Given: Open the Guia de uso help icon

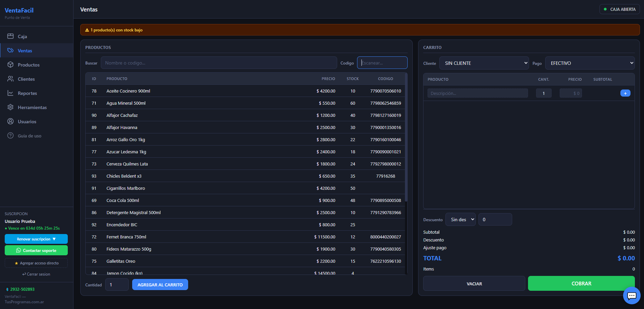Looking at the screenshot, I should click(x=10, y=135).
